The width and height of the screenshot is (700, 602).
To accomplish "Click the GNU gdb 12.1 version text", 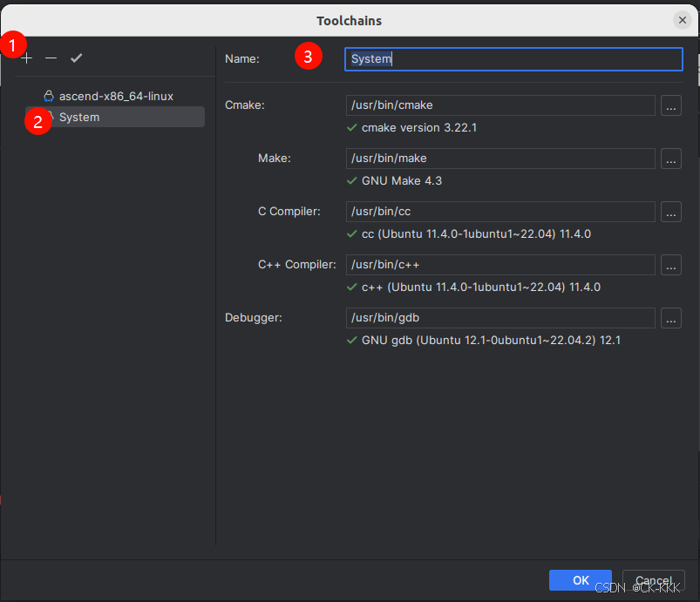I will 491,340.
